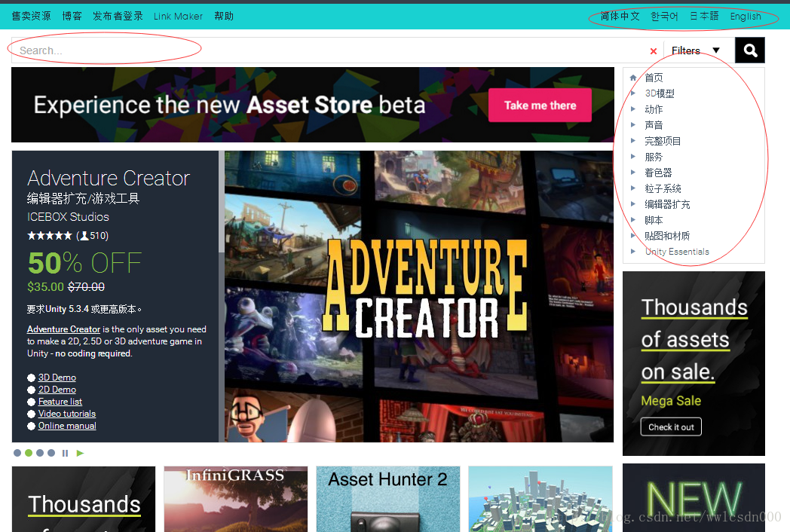Open 售卖资源 in top menu
The height and width of the screenshot is (532, 790).
(x=31, y=16)
